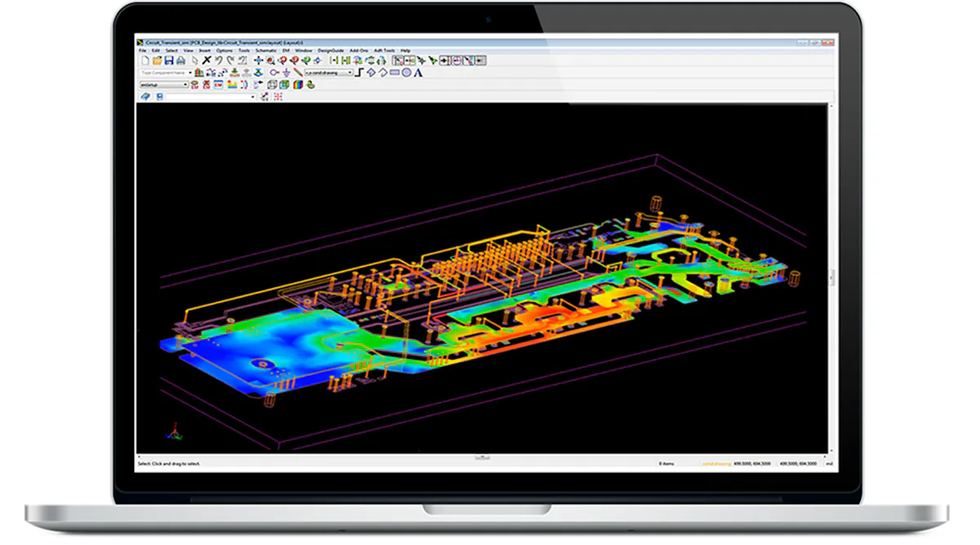Select the red diagonal path tool
The width and height of the screenshot is (980, 545).
click(297, 73)
